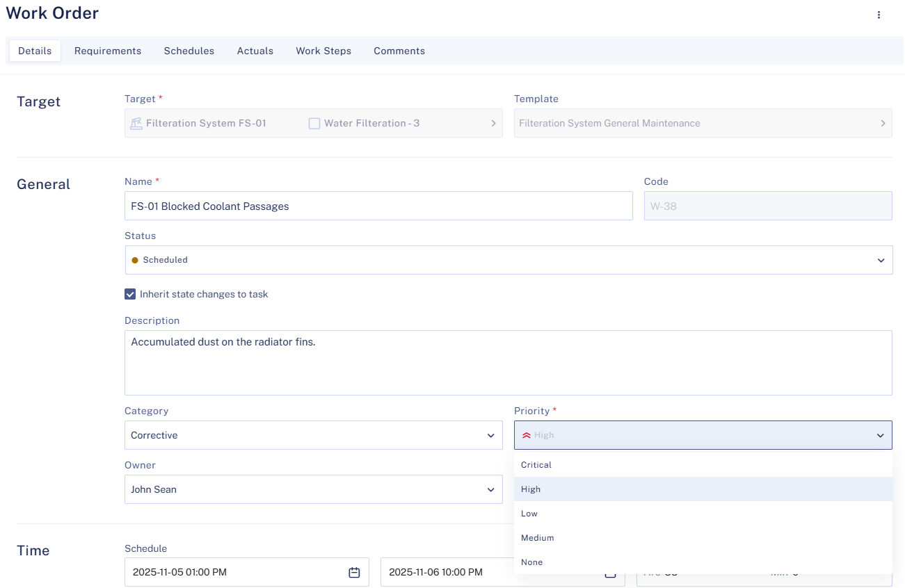This screenshot has height=588, width=905.
Task: Click the Filteration System FS-01 asset icon
Action: pos(136,123)
